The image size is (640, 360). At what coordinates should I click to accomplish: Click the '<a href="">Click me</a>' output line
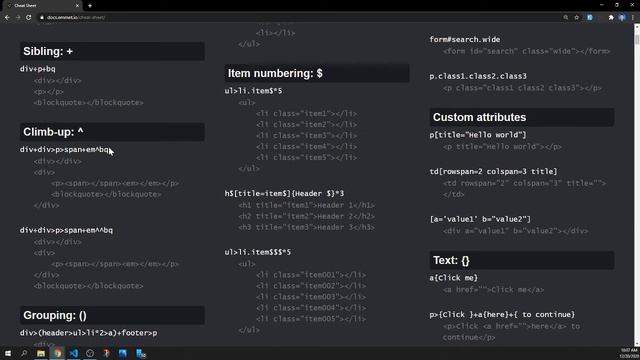tap(493, 290)
